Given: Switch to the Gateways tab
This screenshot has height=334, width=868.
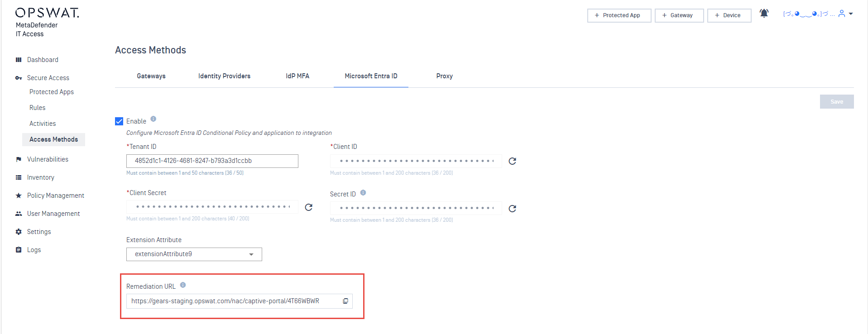Looking at the screenshot, I should 151,76.
